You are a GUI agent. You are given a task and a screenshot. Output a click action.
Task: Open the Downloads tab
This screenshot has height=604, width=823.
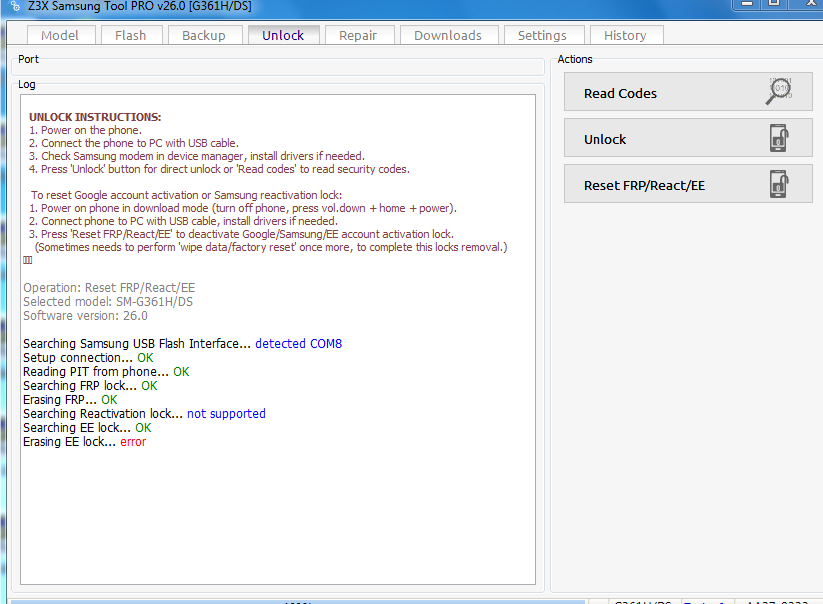coord(448,35)
